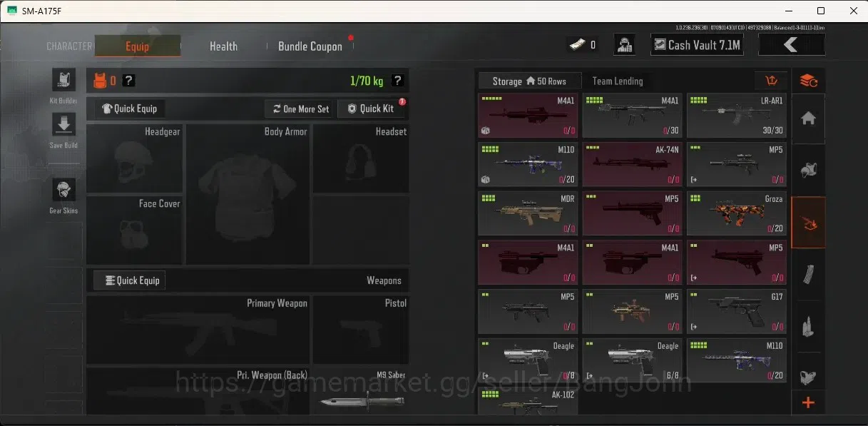
Task: Open help icon beside armor count 0
Action: coord(128,81)
